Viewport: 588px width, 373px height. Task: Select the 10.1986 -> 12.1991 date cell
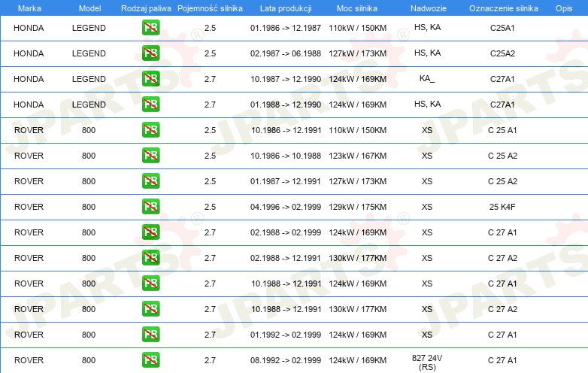(286, 130)
